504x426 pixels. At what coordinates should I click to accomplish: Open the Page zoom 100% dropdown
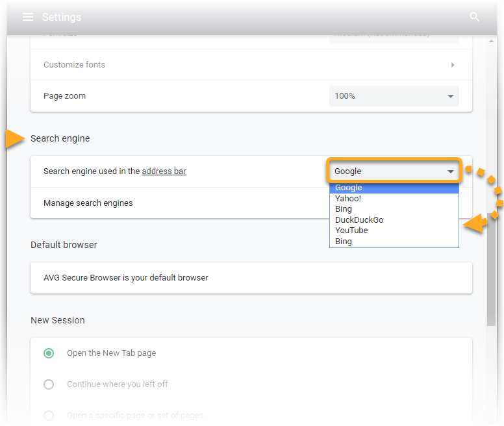[394, 96]
